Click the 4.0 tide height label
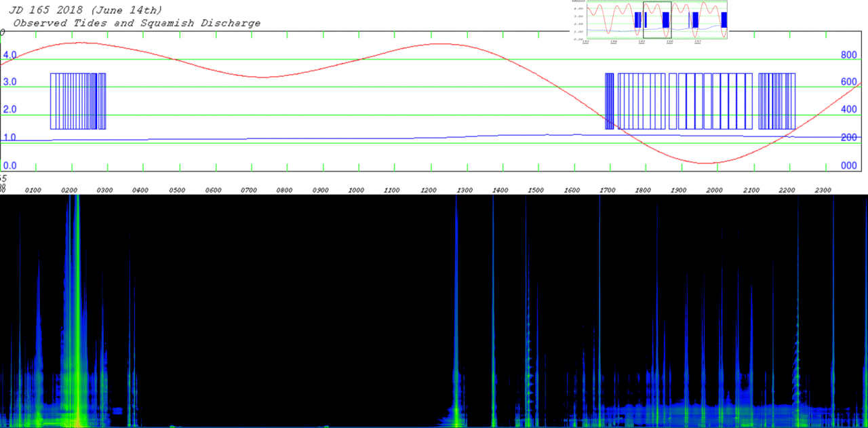868x428 pixels. point(10,54)
